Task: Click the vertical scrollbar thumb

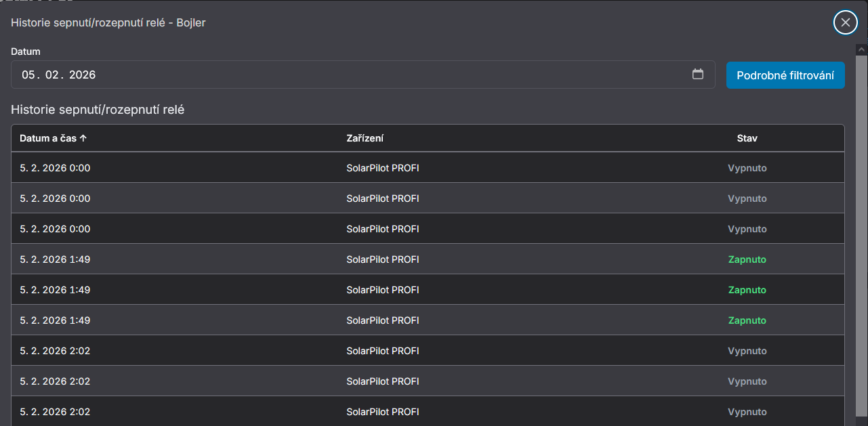Action: coord(861,237)
